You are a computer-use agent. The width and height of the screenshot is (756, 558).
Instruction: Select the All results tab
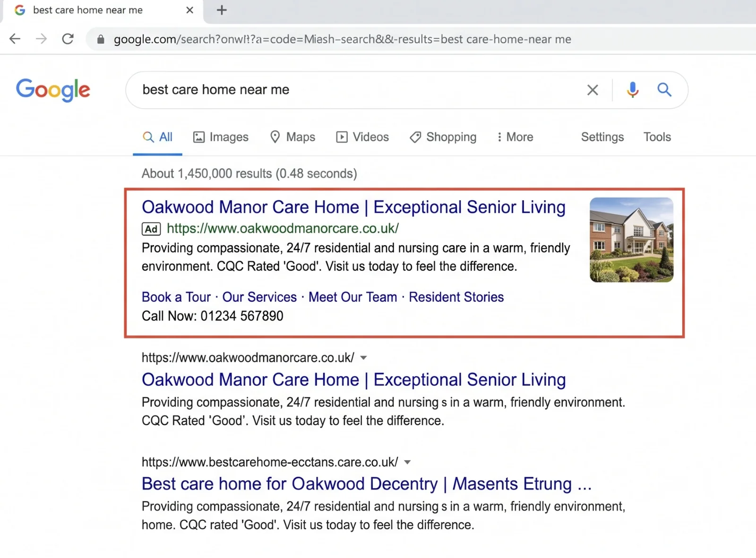157,137
